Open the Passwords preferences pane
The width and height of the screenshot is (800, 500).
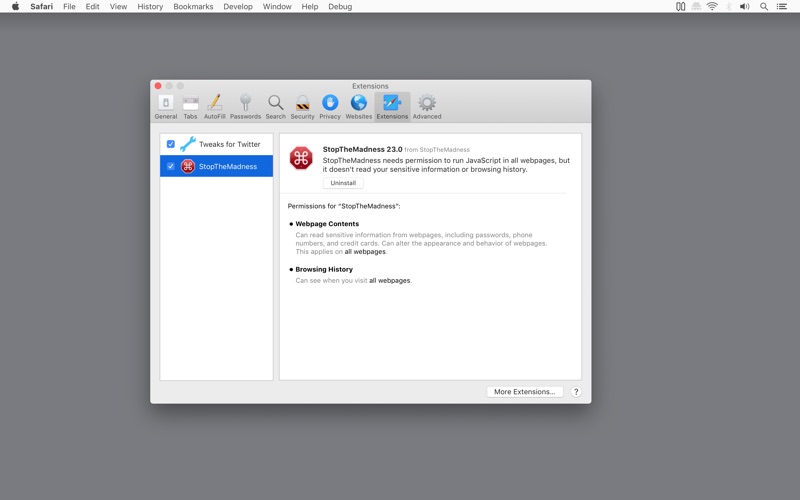pyautogui.click(x=245, y=107)
